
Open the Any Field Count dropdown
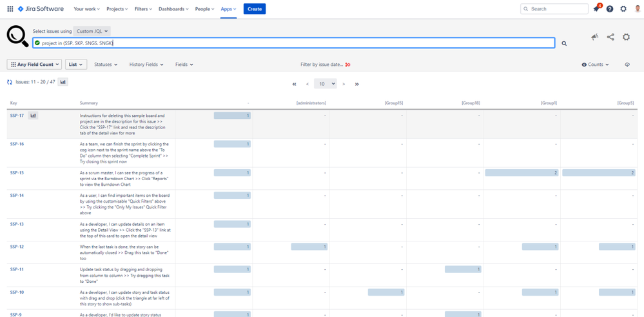(x=35, y=65)
